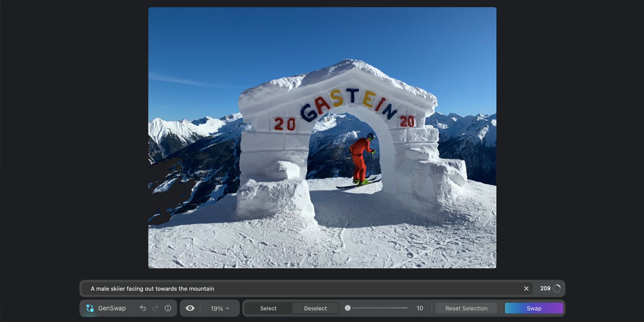
Task: Click the GenSwap label
Action: [112, 308]
